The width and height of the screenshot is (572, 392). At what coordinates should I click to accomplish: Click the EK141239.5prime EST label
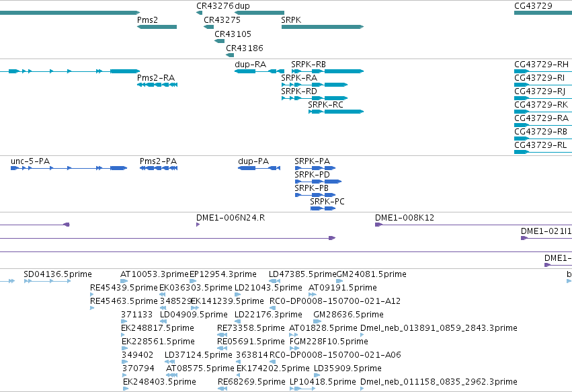(227, 301)
